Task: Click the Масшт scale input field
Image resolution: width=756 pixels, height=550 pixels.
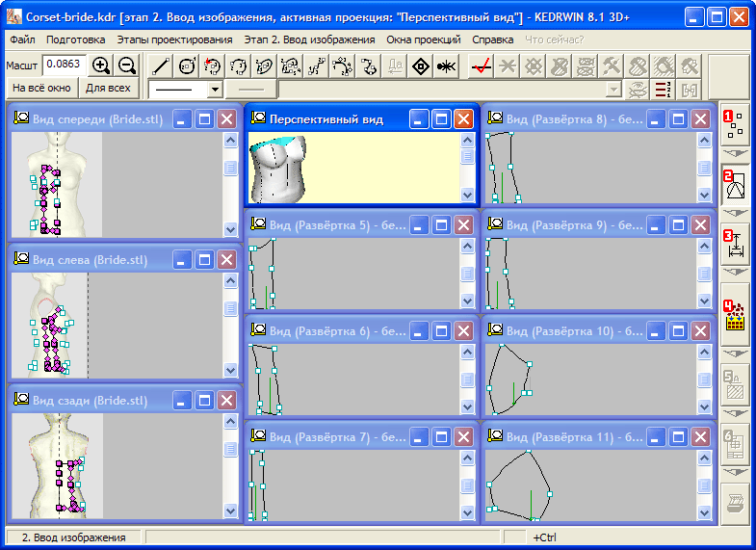Action: coord(64,65)
